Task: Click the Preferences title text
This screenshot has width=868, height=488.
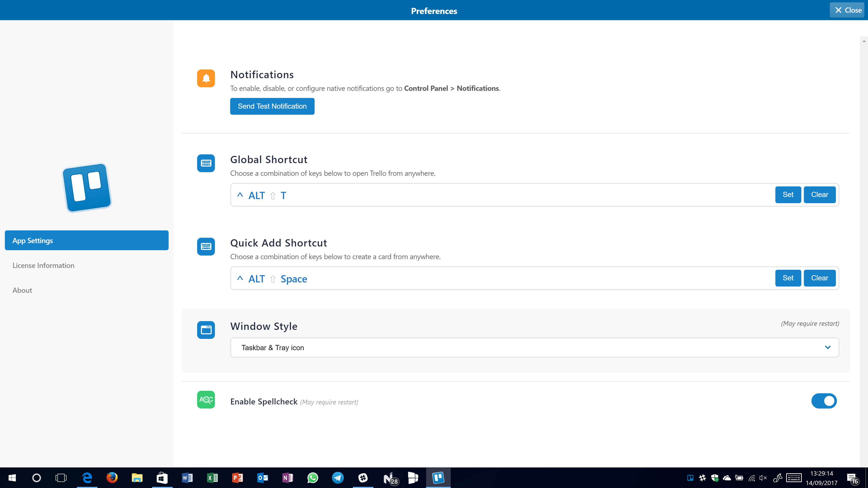Action: click(x=434, y=11)
